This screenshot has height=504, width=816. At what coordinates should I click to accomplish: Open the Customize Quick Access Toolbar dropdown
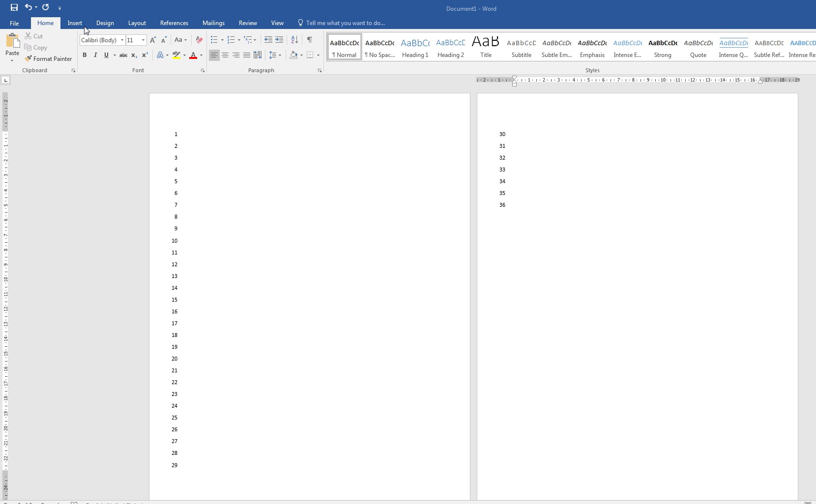click(x=59, y=8)
